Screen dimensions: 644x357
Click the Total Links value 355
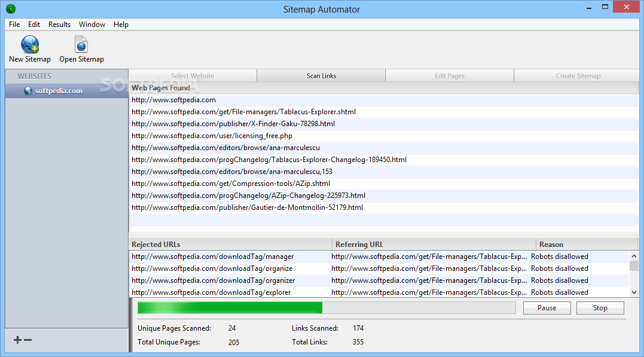(358, 342)
